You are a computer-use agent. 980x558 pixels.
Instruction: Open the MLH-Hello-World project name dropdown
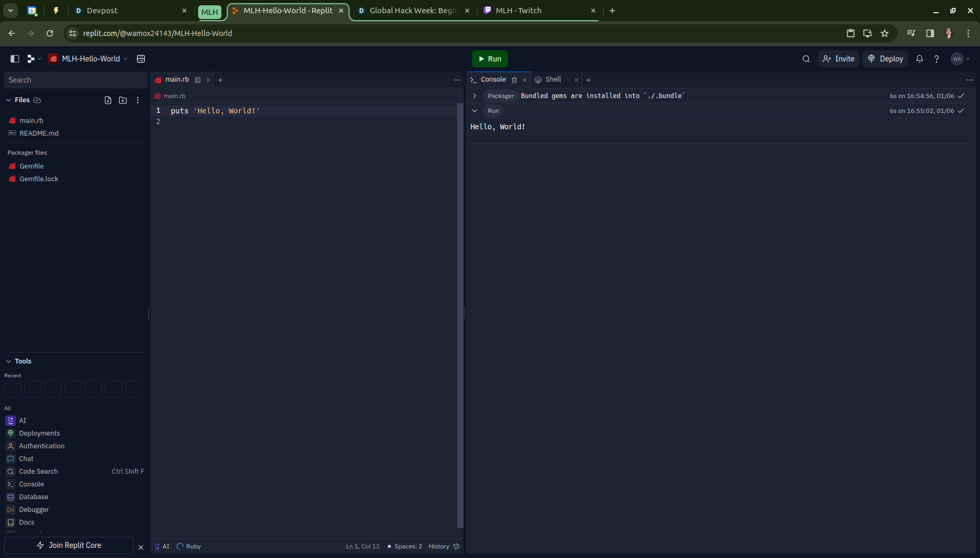pyautogui.click(x=88, y=59)
